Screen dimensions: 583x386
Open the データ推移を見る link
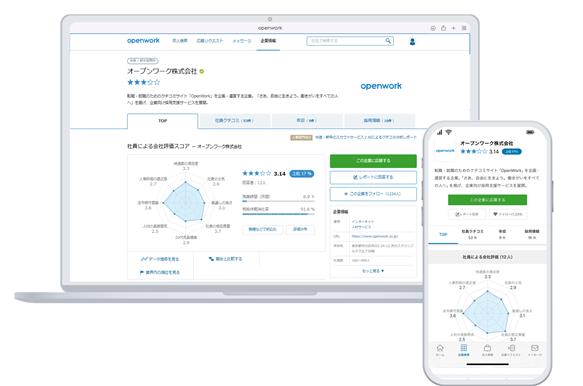pyautogui.click(x=160, y=259)
